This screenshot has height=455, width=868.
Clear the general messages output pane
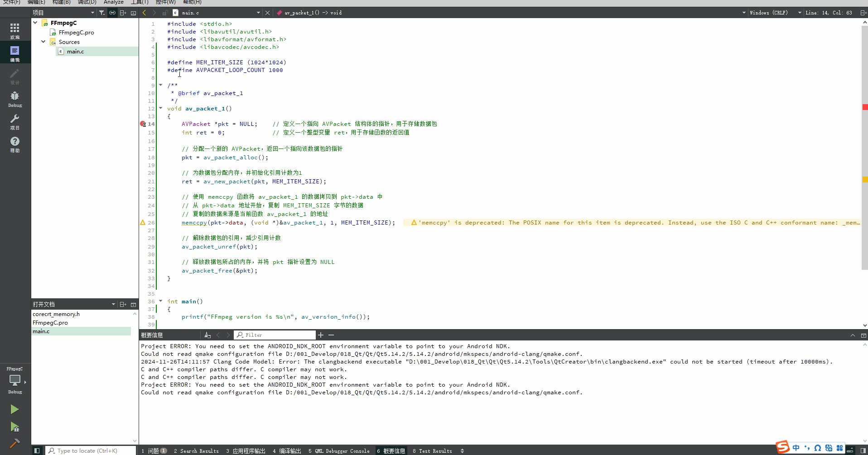click(207, 335)
